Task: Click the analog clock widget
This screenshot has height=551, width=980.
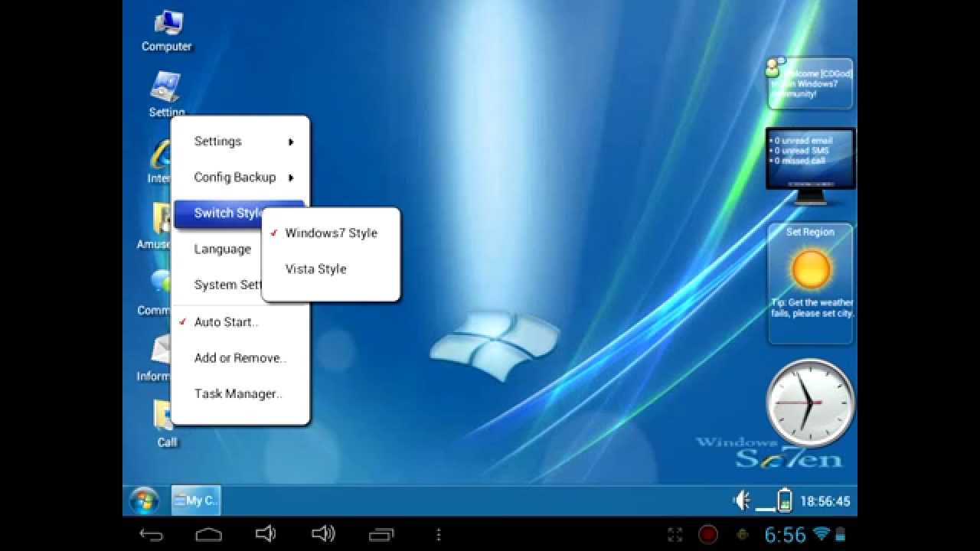Action: tap(811, 403)
